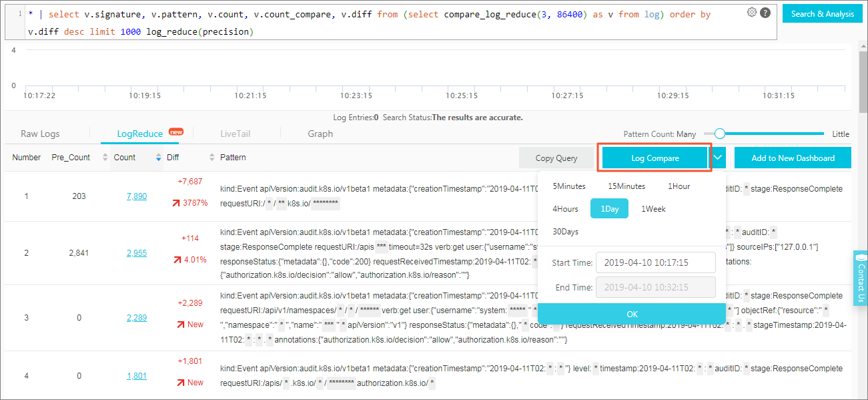Open the help question mark icon
Viewport: 868px width, 400px height.
pos(765,12)
